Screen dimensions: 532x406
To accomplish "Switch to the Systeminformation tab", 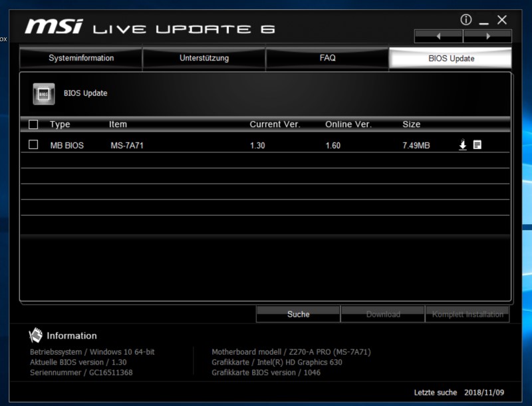I will (x=80, y=58).
